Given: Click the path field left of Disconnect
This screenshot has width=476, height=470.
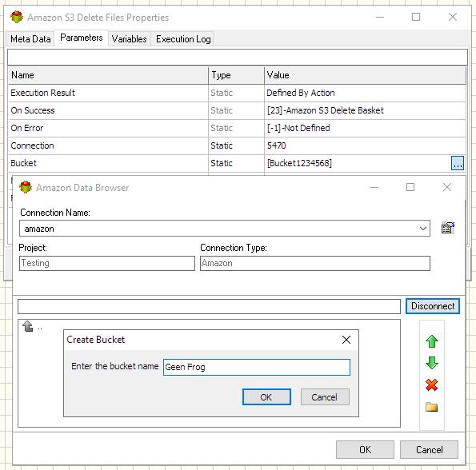Looking at the screenshot, I should (209, 306).
